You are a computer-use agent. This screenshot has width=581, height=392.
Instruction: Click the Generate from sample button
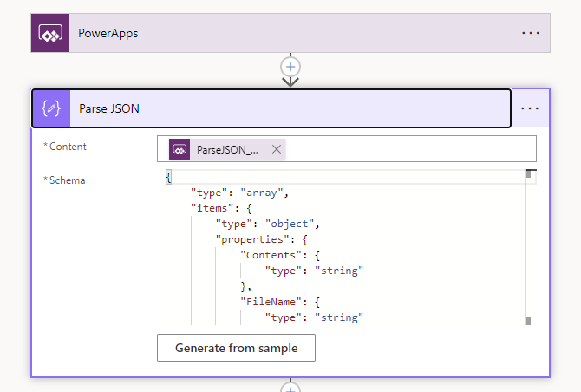coord(237,348)
